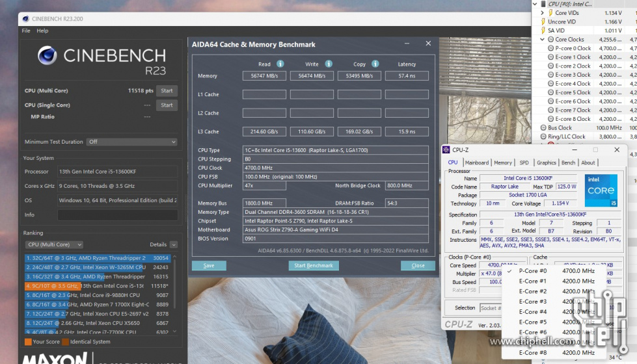Click the Intel Core i5 logo in CPU-Z

coord(601,190)
